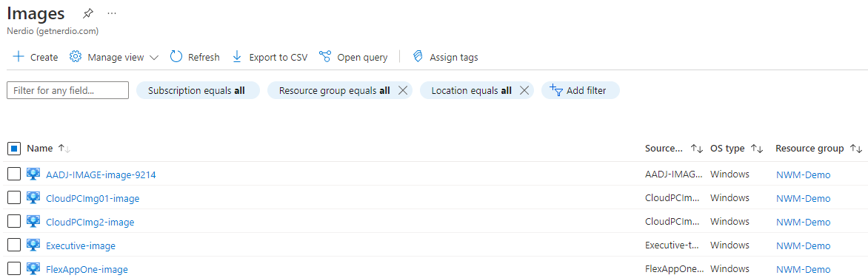Viewport: 868px width, 278px height.
Task: Click the Source column header text
Action: point(664,148)
